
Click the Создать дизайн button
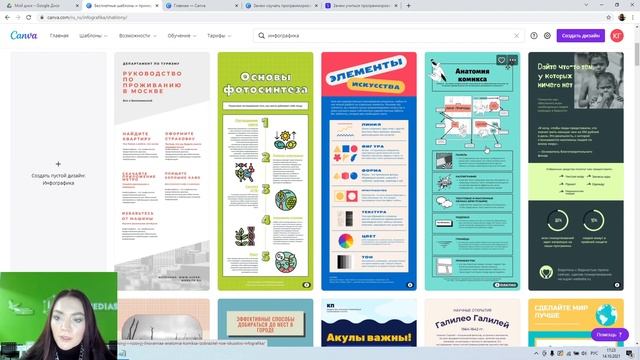(x=580, y=36)
